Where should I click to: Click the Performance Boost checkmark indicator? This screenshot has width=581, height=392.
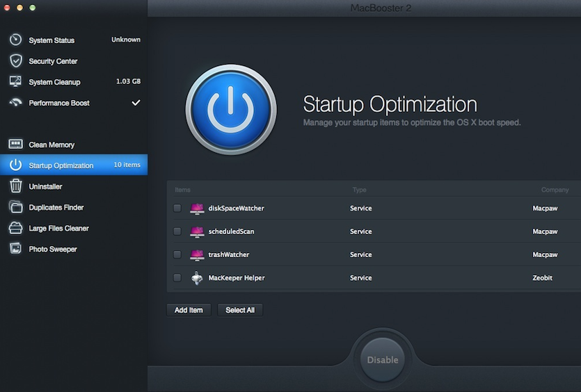pos(136,103)
